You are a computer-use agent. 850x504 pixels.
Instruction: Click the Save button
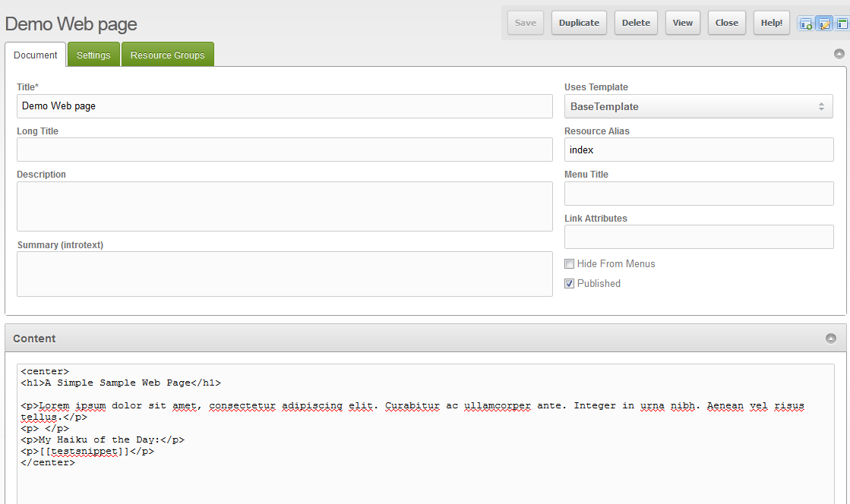point(525,23)
